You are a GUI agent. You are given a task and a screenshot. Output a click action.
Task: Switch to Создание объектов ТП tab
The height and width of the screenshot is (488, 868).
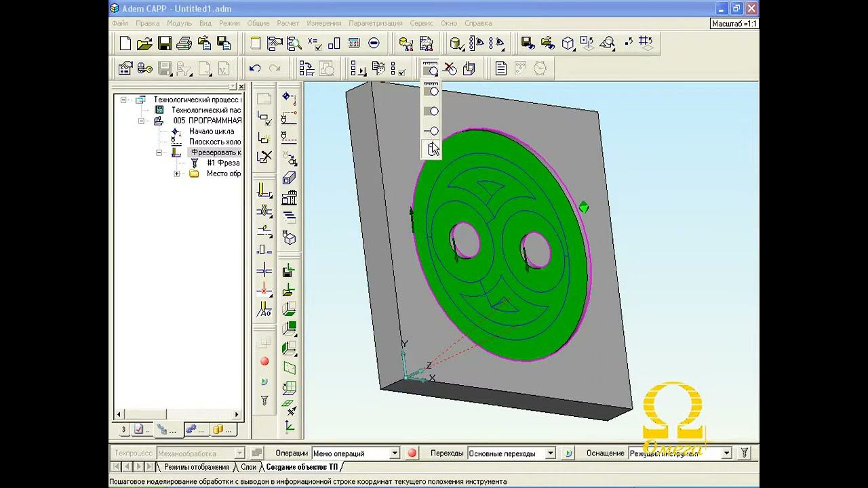(302, 467)
